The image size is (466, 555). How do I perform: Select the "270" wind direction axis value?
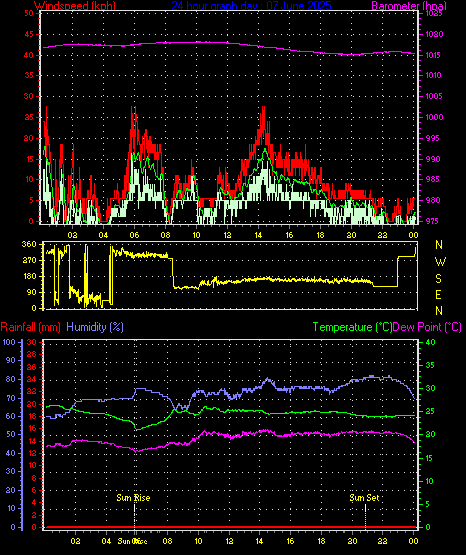29,260
